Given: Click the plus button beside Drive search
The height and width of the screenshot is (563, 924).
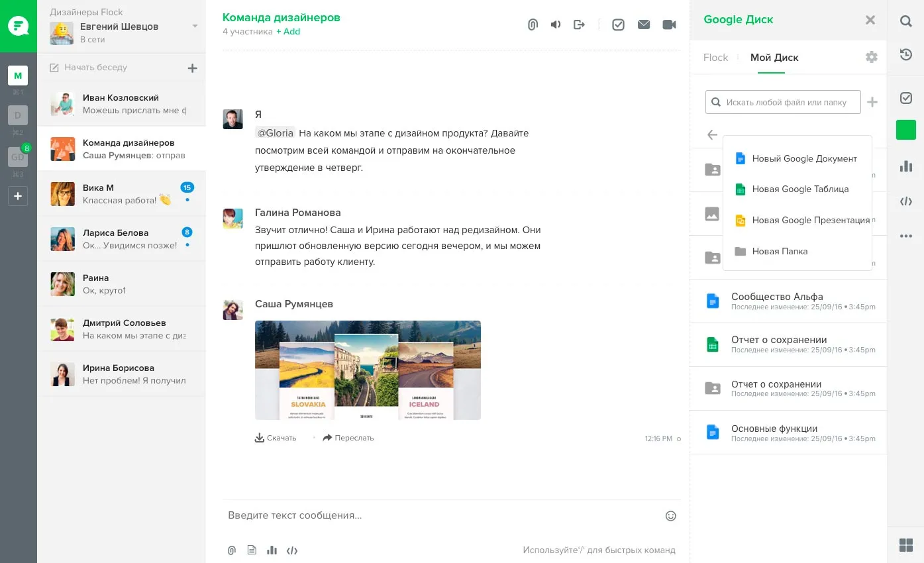Looking at the screenshot, I should pyautogui.click(x=872, y=102).
